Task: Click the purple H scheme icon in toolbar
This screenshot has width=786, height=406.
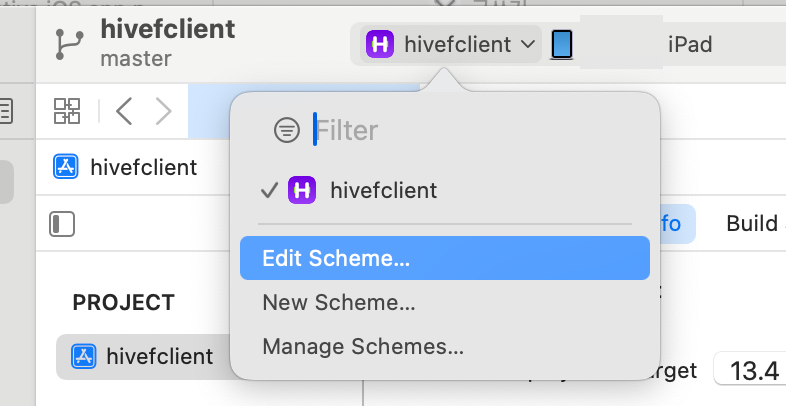Action: pos(380,44)
